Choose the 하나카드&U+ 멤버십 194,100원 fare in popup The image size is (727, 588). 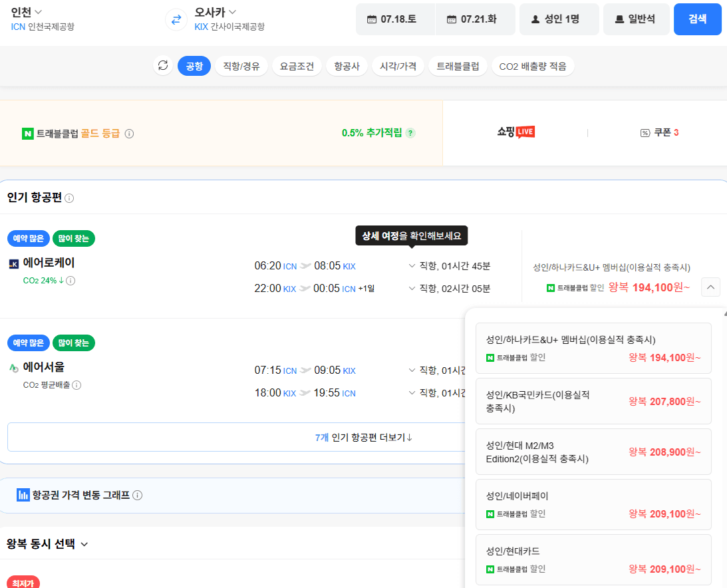593,349
